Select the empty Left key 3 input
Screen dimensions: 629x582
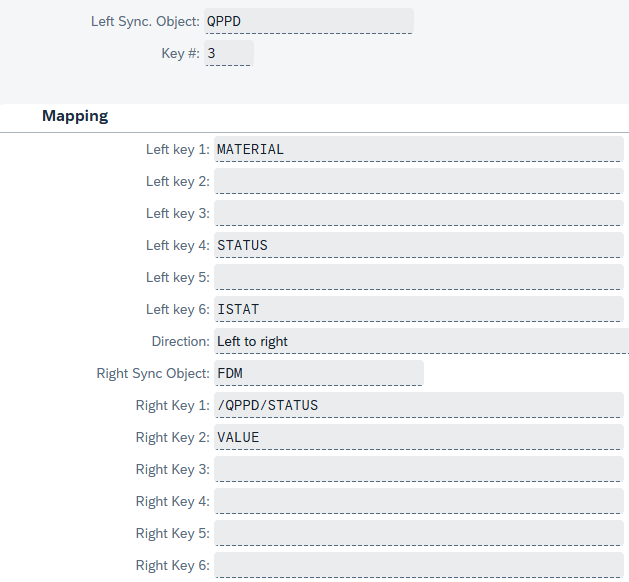[418, 213]
